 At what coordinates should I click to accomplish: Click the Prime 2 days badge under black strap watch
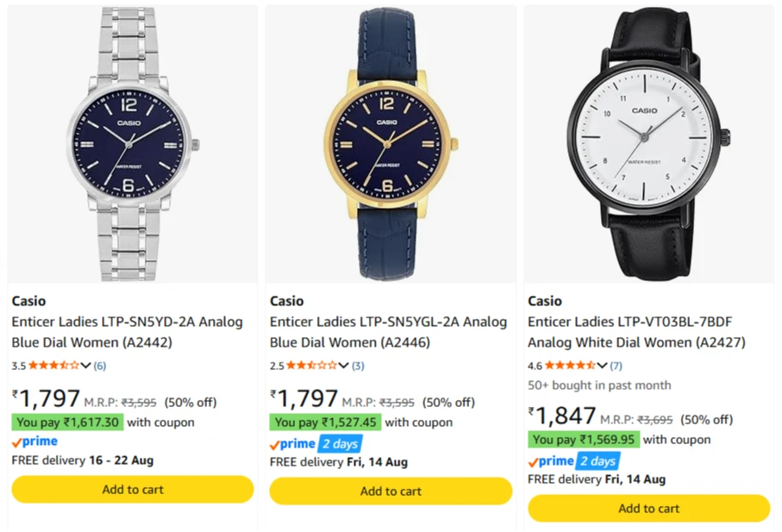coord(573,461)
